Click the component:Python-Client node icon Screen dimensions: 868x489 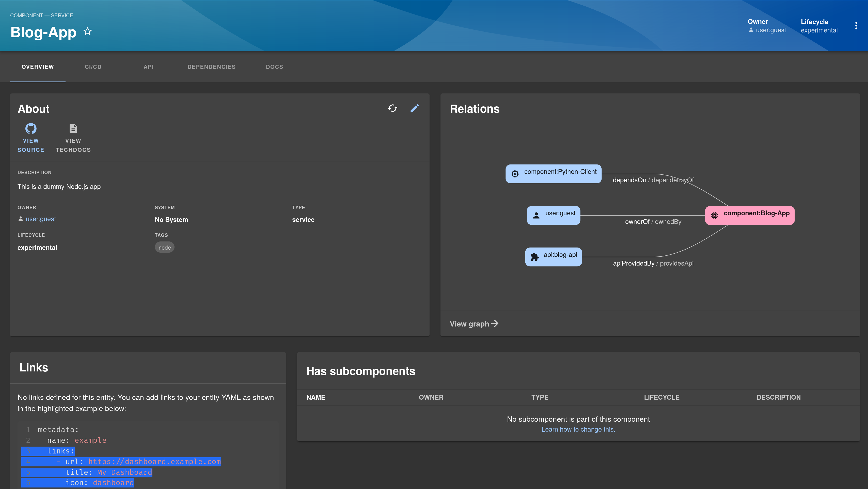tap(515, 174)
